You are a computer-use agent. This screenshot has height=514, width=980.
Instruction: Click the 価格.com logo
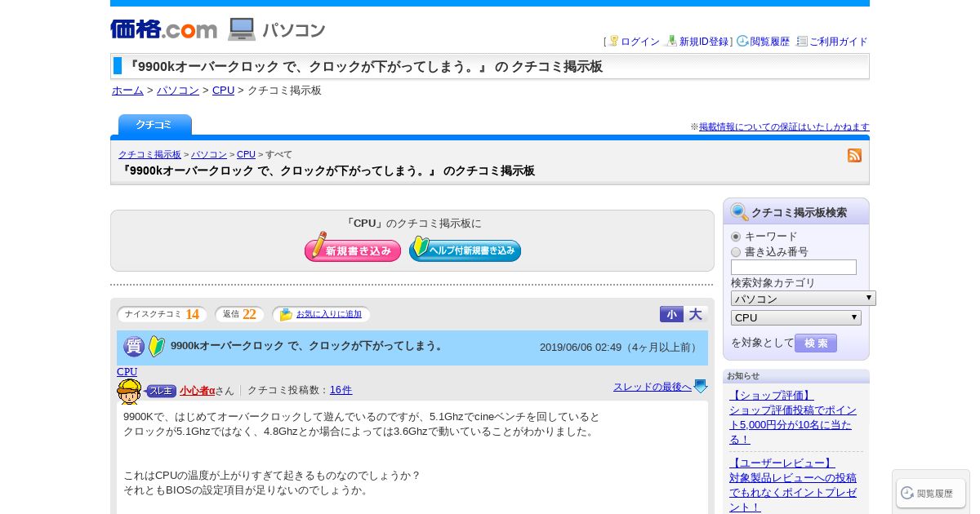point(163,29)
